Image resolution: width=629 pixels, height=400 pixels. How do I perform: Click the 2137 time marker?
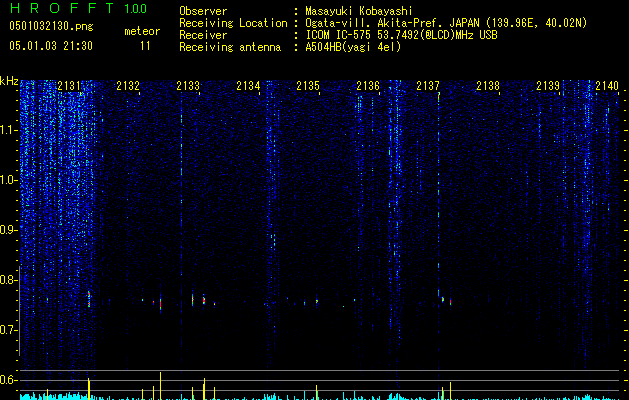pyautogui.click(x=428, y=86)
